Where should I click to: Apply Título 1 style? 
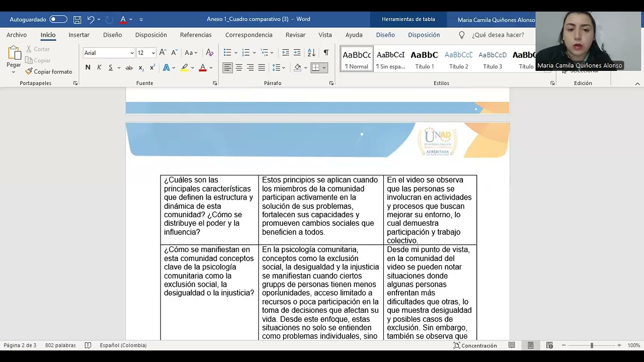[x=425, y=59]
